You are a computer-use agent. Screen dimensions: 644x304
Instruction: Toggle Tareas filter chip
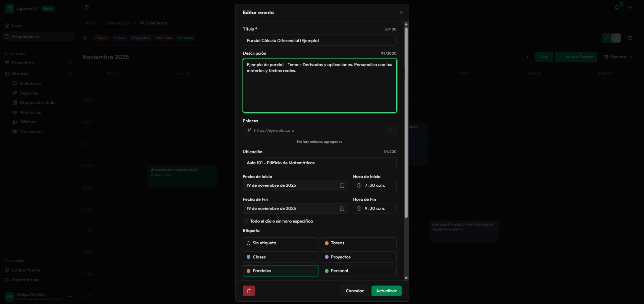101,38
